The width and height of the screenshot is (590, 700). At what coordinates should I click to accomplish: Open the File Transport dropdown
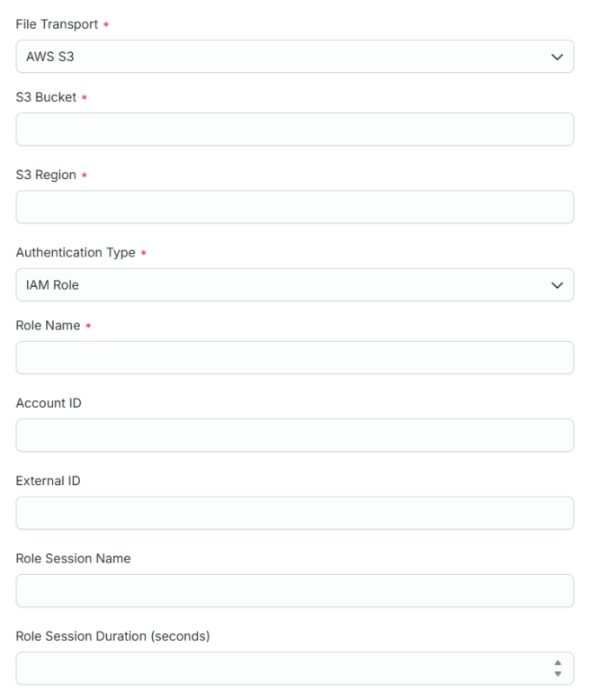[295, 57]
